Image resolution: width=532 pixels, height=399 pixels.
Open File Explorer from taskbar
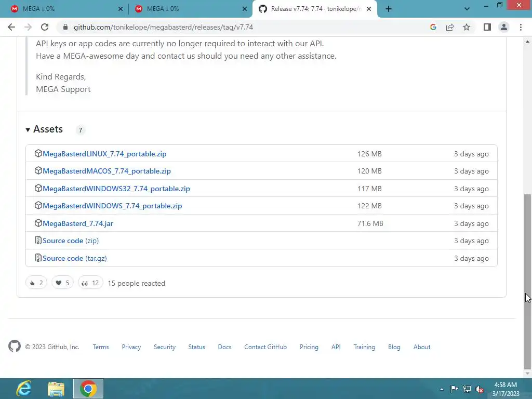(x=56, y=389)
